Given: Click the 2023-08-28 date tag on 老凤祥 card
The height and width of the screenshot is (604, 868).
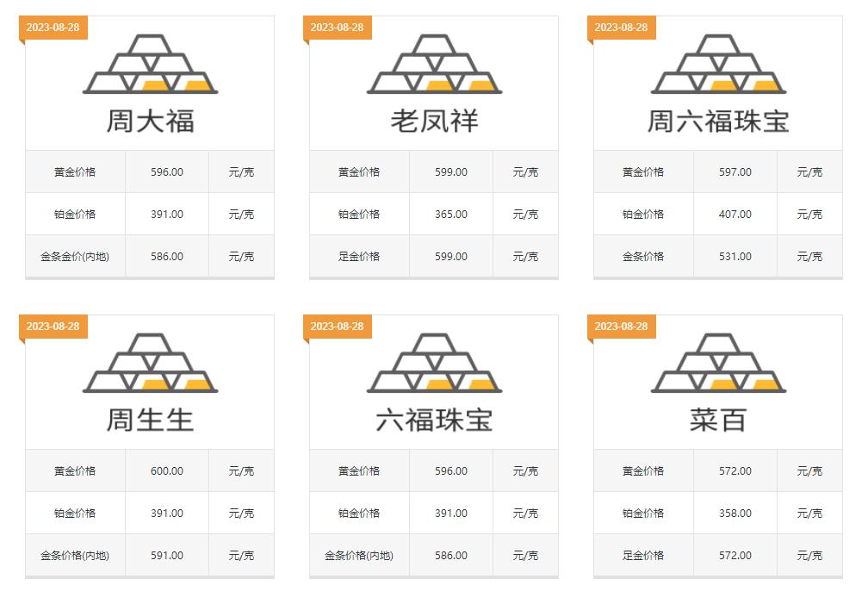Looking at the screenshot, I should (338, 28).
